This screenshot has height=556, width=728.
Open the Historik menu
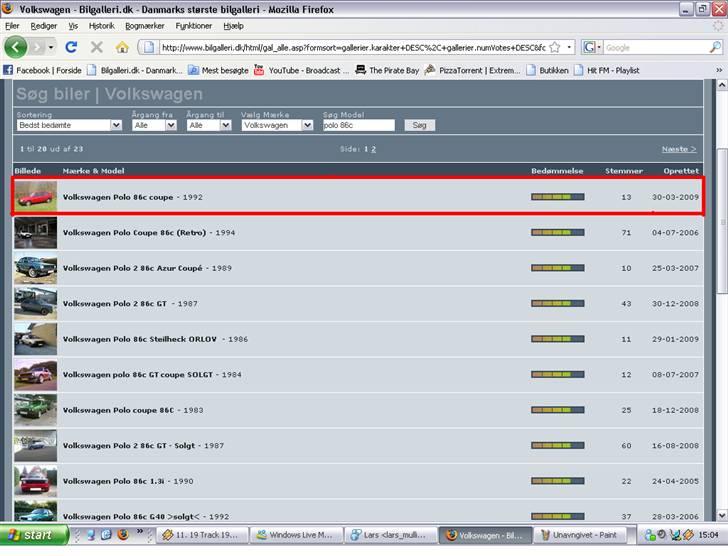point(101,26)
